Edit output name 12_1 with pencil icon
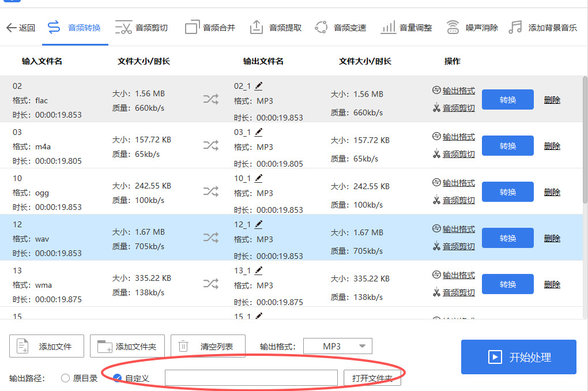This screenshot has height=391, width=588. click(x=258, y=224)
